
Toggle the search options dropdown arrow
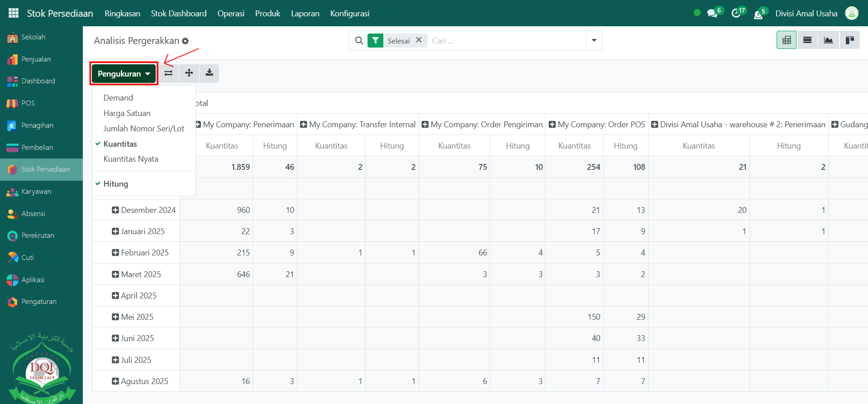594,41
